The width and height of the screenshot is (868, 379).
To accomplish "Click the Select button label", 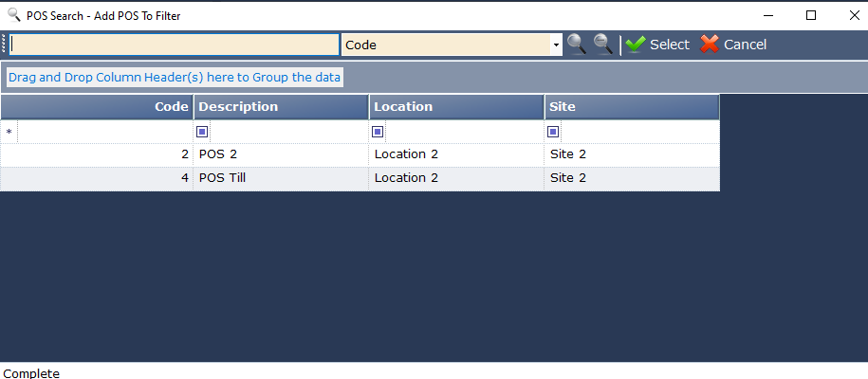I will coord(670,45).
